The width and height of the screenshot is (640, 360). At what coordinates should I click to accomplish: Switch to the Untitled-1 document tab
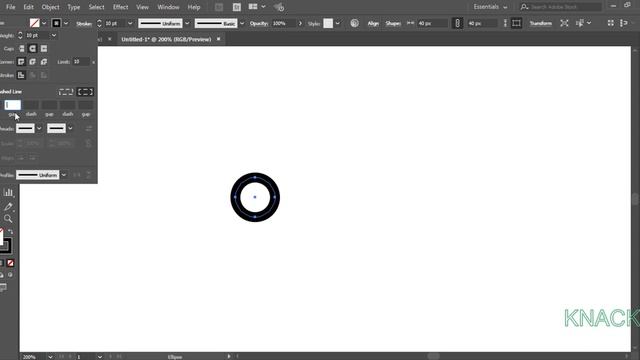point(166,39)
